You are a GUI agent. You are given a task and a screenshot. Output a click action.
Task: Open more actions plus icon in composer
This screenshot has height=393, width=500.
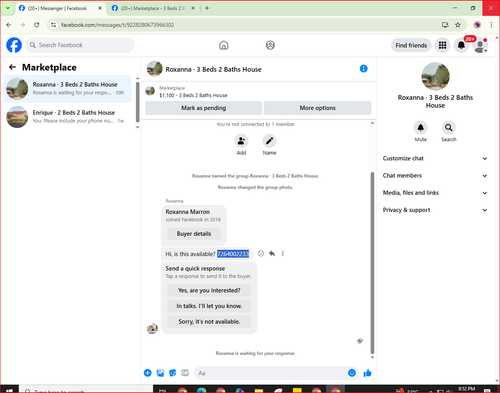(148, 373)
